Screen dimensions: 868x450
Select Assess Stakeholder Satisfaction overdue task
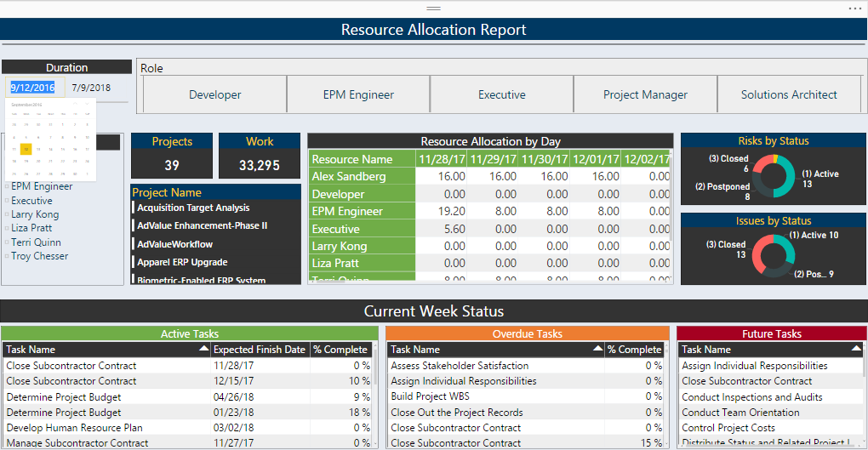pos(525,365)
